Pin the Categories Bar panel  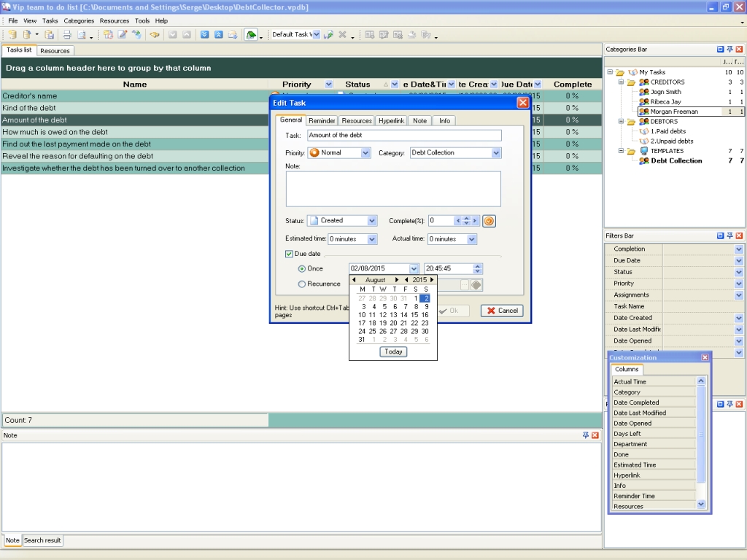tap(729, 50)
